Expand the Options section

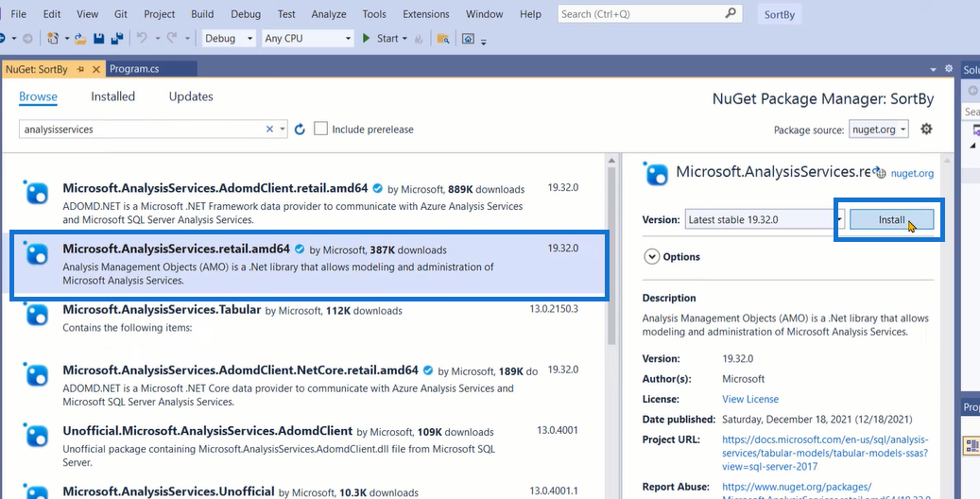coord(651,256)
